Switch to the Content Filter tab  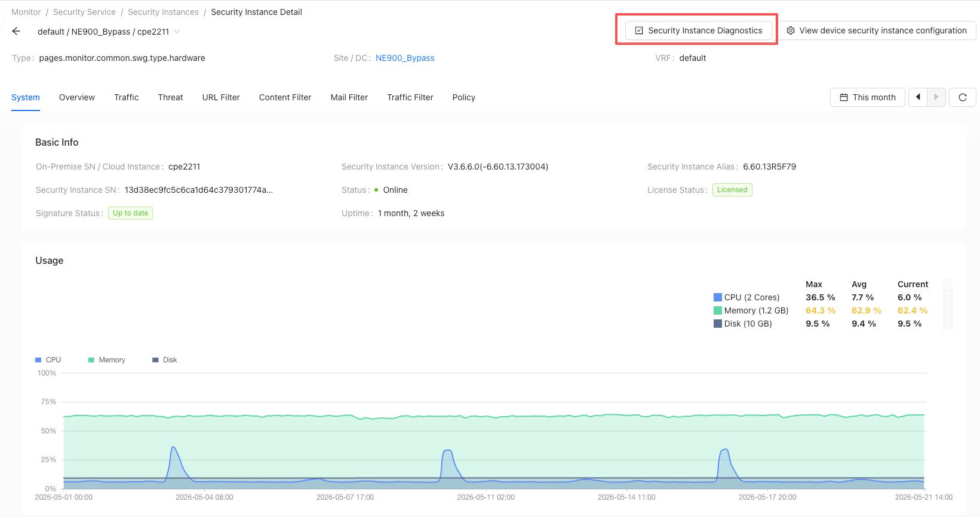click(x=285, y=97)
